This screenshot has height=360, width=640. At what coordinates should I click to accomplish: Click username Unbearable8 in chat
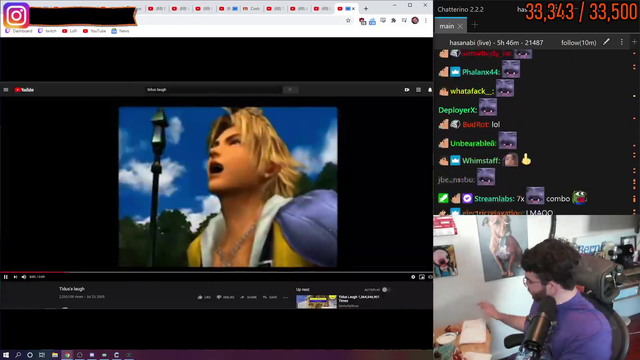pos(473,143)
